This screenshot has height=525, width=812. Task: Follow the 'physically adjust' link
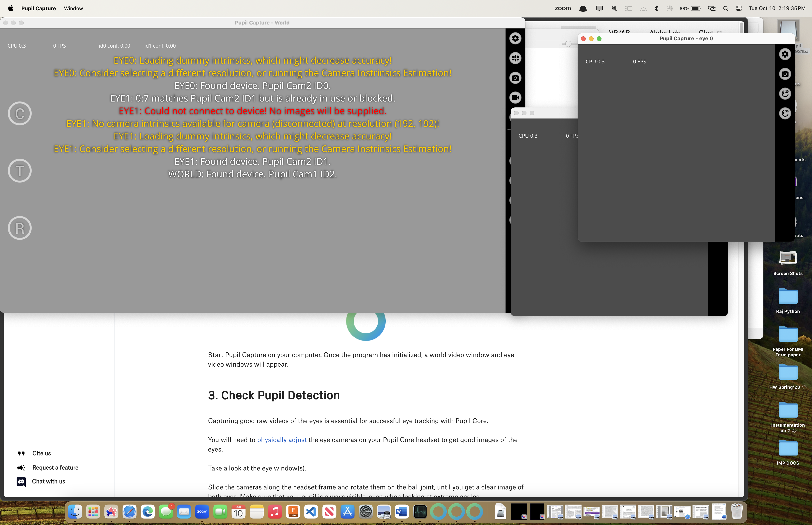[282, 440]
